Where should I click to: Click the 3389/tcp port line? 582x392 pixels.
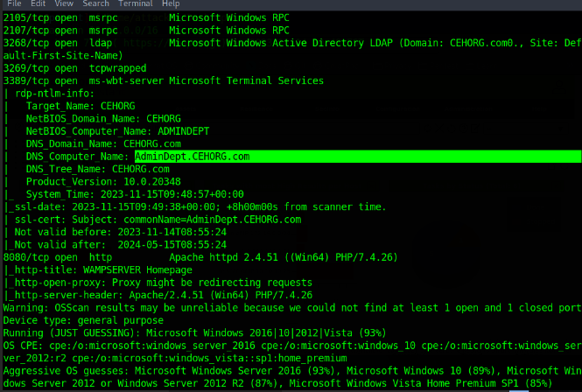(131, 80)
